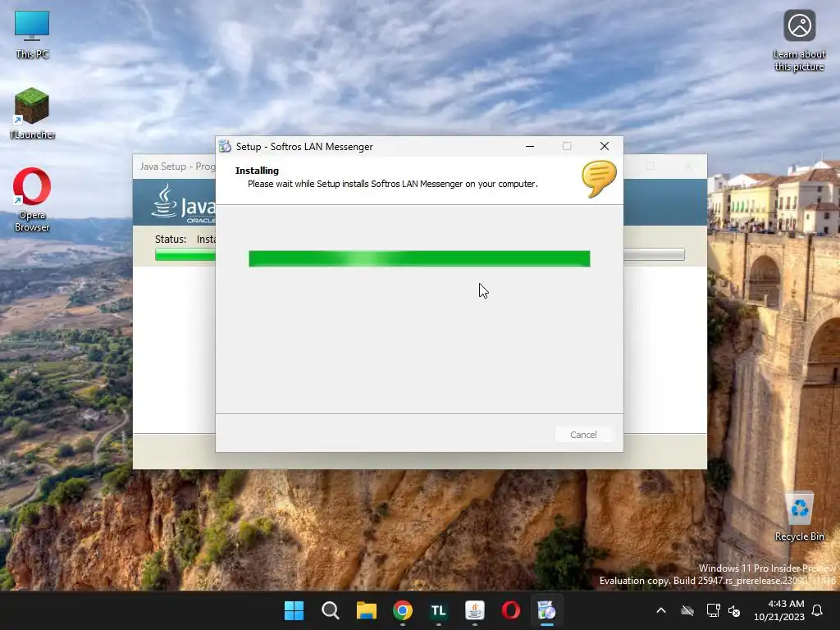Click the Java Setup progress bar

click(185, 254)
